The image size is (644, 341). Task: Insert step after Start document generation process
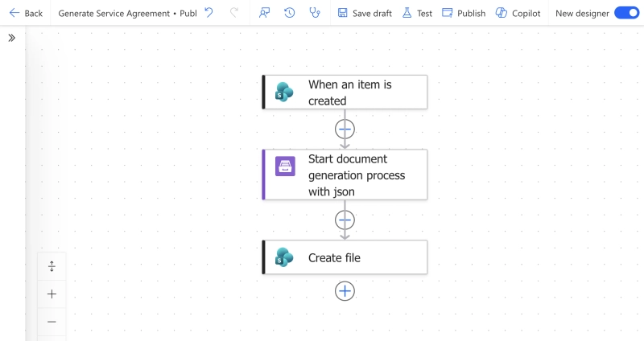(345, 220)
